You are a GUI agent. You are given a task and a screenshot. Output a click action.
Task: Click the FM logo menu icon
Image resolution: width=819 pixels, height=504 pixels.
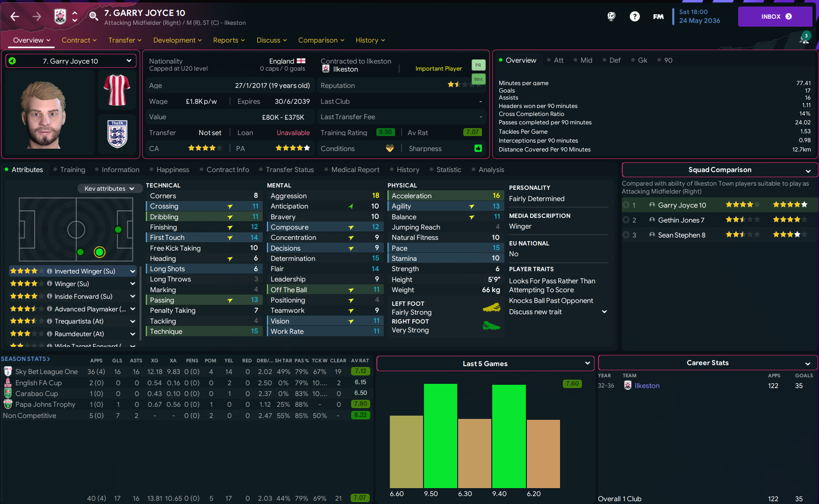pos(658,17)
